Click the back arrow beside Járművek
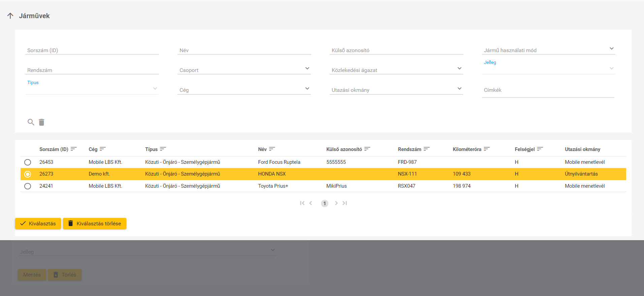This screenshot has width=644, height=296. click(10, 16)
